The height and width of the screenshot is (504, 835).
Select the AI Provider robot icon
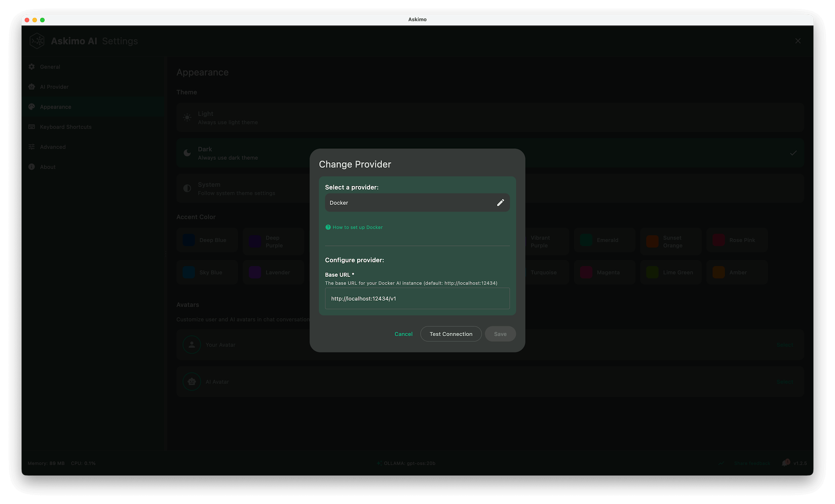tap(31, 86)
